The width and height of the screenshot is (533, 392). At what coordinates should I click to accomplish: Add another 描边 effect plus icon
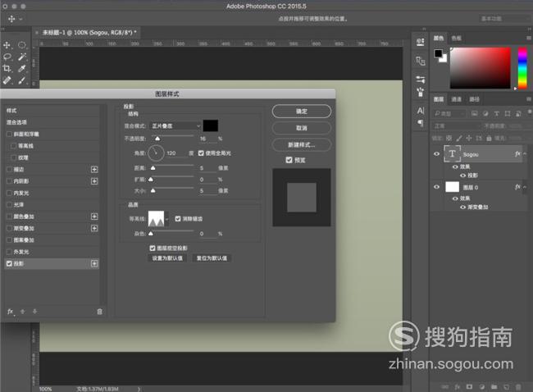point(94,169)
